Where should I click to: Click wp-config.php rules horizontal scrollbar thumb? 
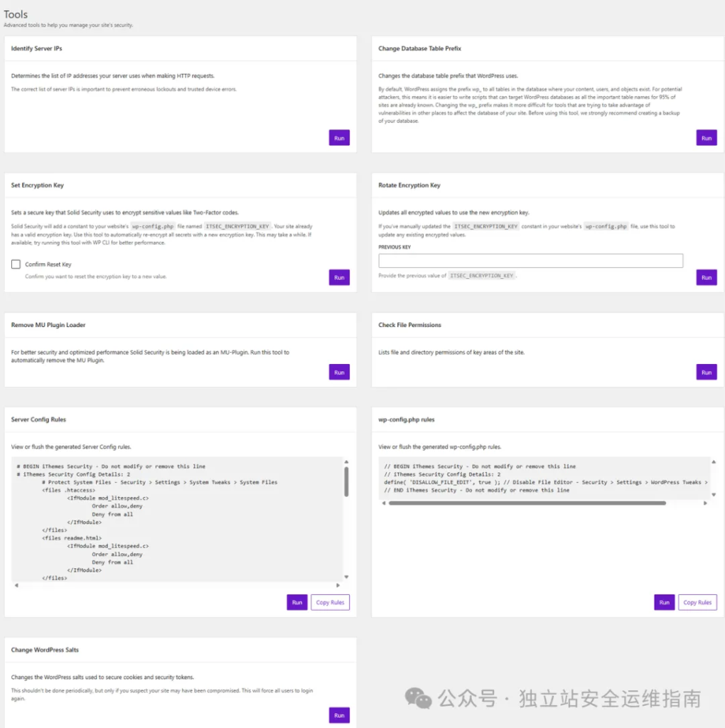click(x=527, y=503)
